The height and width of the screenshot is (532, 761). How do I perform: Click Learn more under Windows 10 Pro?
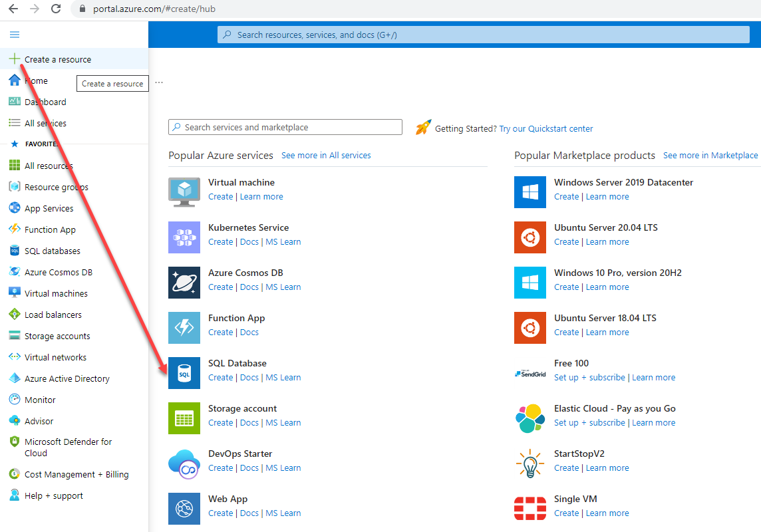coord(607,287)
